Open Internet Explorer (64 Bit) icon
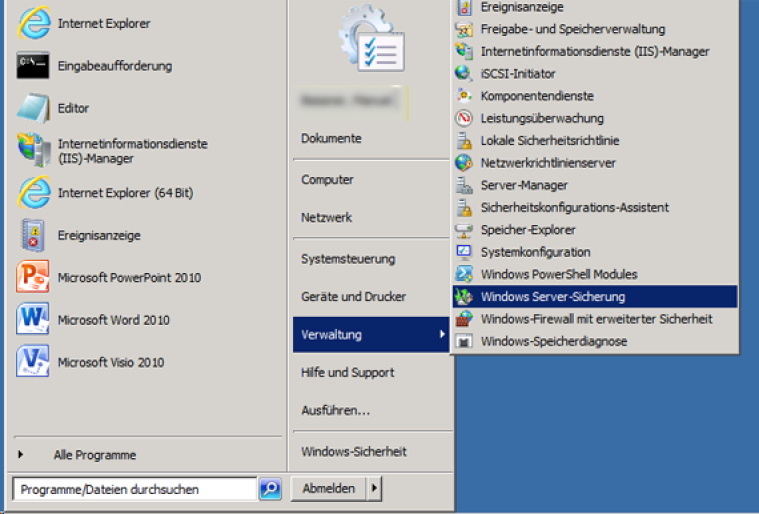Image resolution: width=759 pixels, height=514 pixels. click(33, 192)
